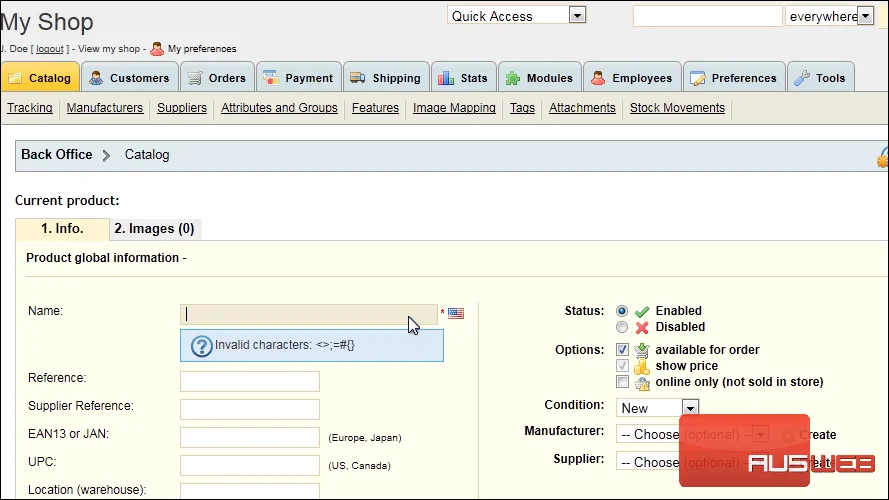Open the everywhere search scope dropdown
Viewport: 889px width, 500px height.
pos(829,16)
